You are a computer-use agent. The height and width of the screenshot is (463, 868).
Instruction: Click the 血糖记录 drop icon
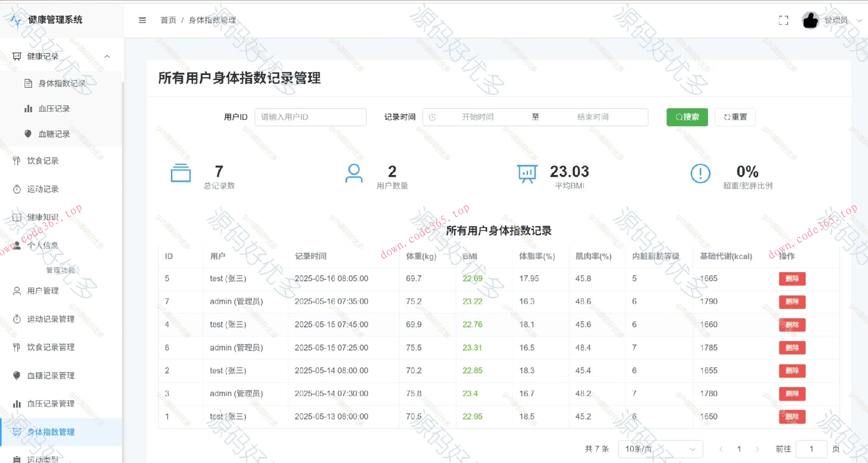28,134
